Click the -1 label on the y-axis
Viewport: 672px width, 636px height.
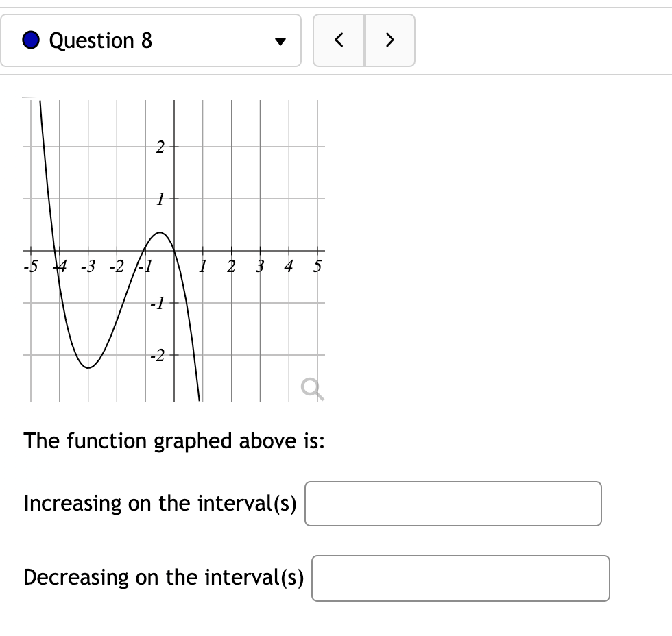click(157, 304)
